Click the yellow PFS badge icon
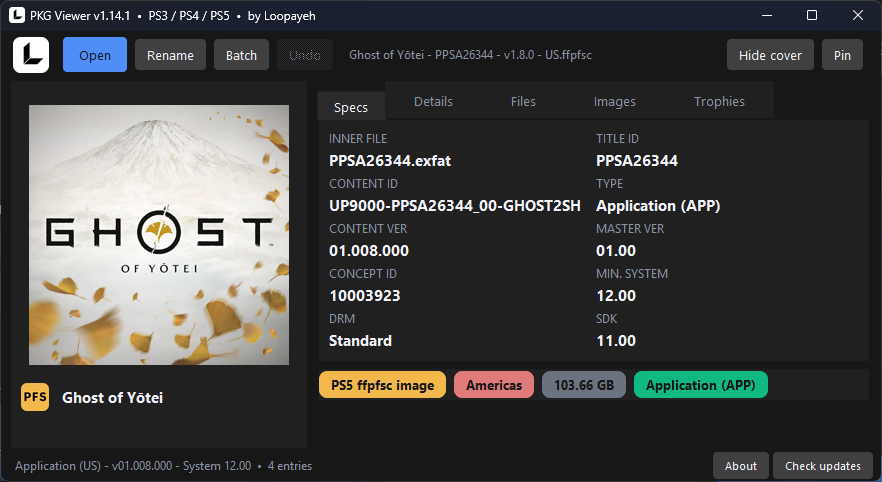882x482 pixels. tap(35, 397)
